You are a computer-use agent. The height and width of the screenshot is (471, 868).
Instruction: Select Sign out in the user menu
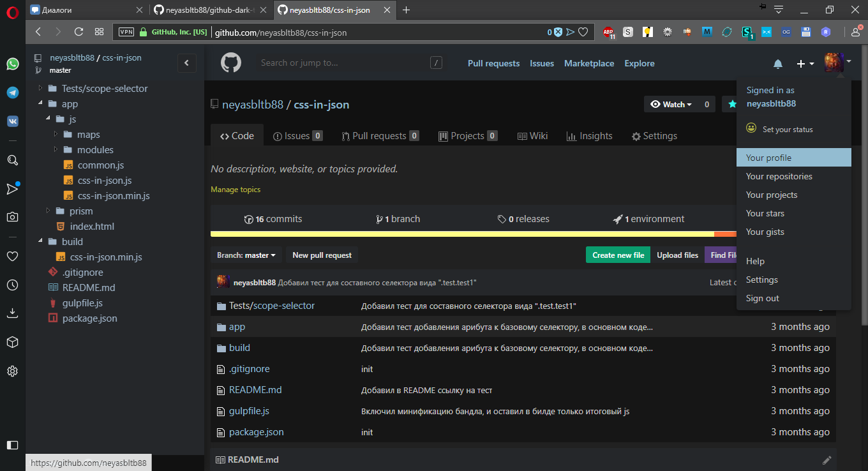(x=794, y=298)
